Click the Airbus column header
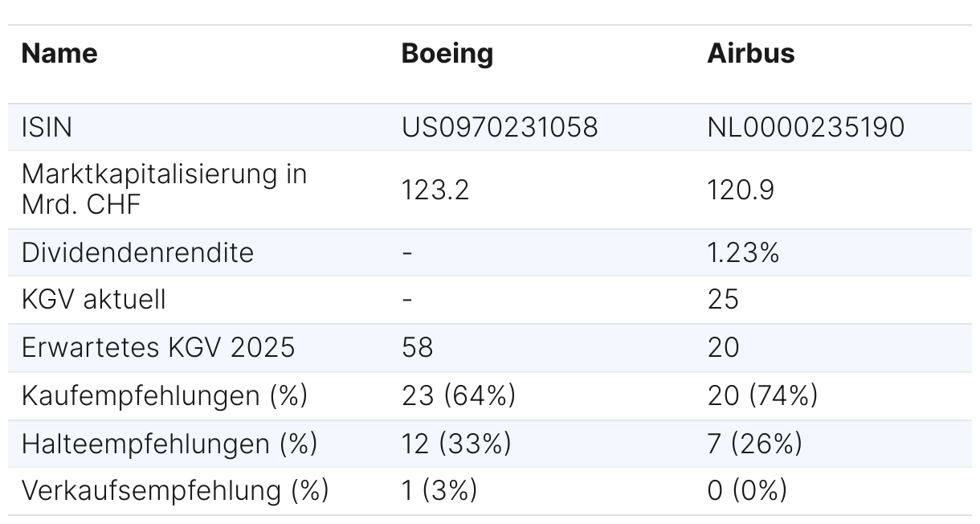Viewport: 980px width, 524px height. [x=750, y=54]
